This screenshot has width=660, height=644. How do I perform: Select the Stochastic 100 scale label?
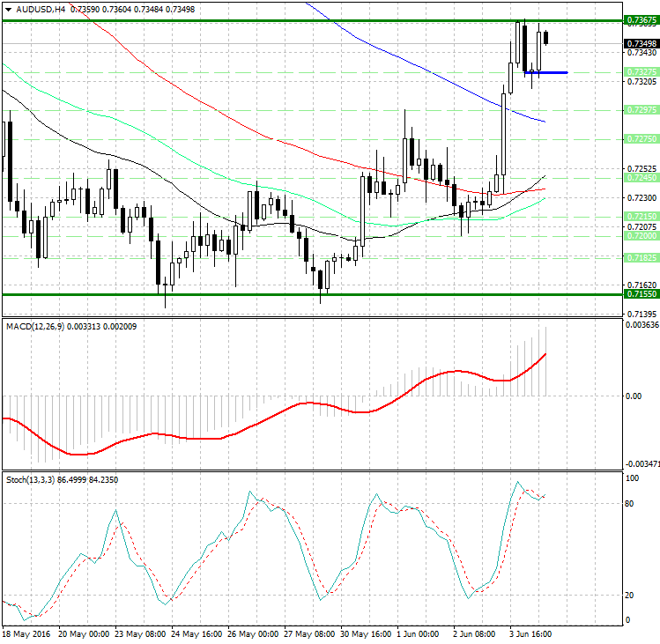pos(632,478)
